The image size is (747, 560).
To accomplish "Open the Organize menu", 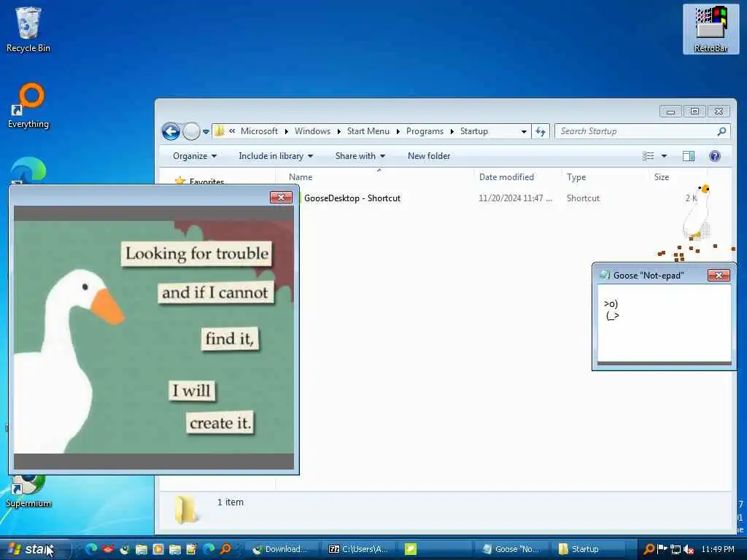I will coord(194,156).
